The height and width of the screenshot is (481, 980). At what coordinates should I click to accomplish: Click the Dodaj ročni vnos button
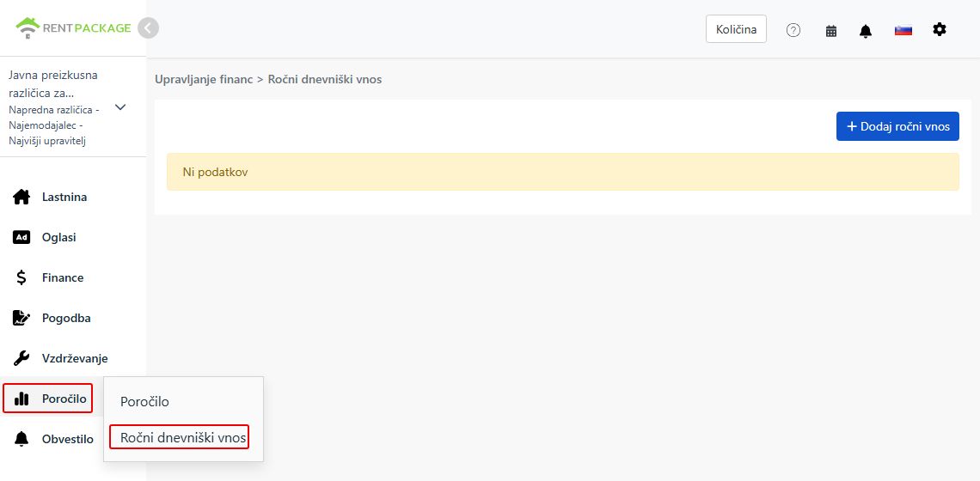point(897,126)
